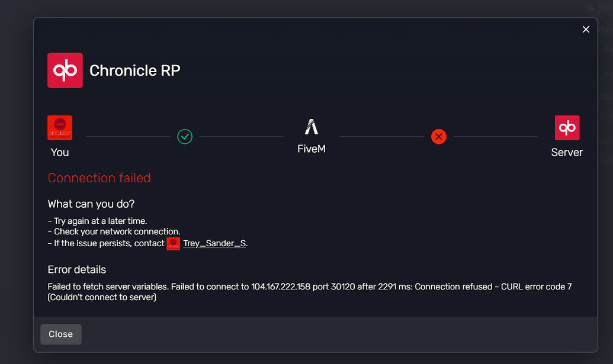613x364 pixels.
Task: Click the X icon at the dialog's top right
Action: click(586, 29)
